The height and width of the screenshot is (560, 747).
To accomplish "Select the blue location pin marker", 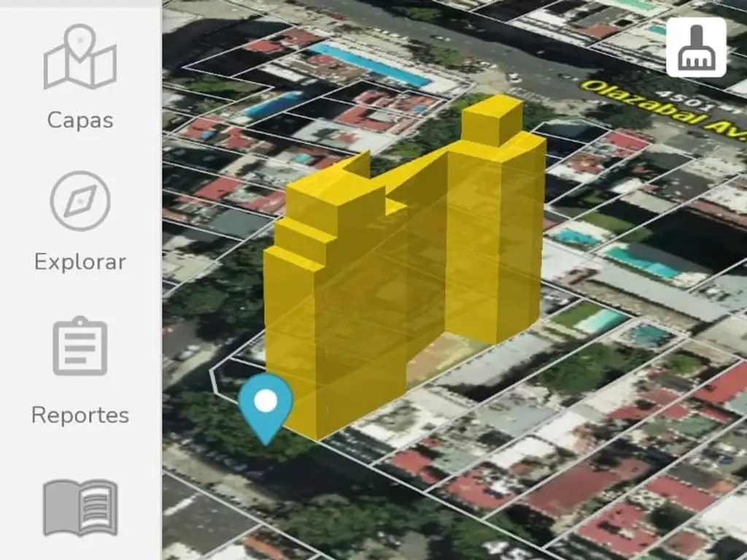I will point(266,407).
